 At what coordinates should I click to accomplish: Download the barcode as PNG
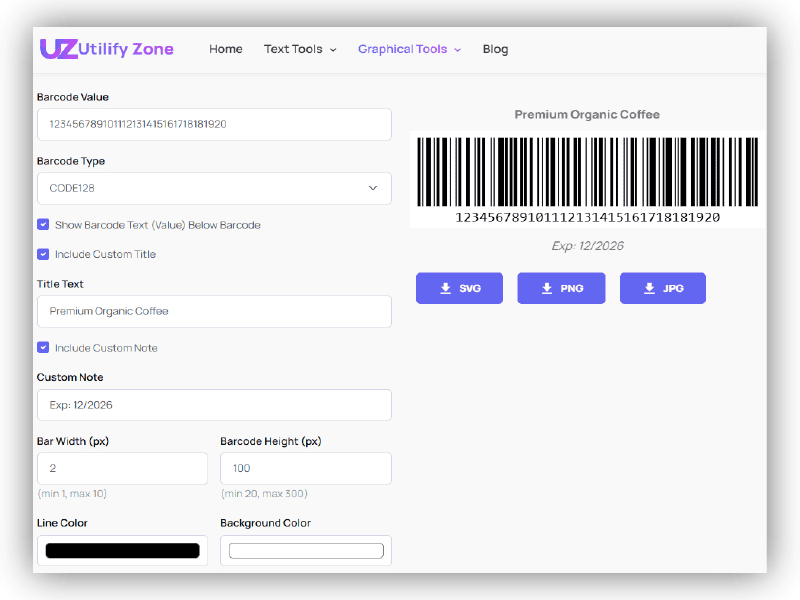pyautogui.click(x=561, y=288)
